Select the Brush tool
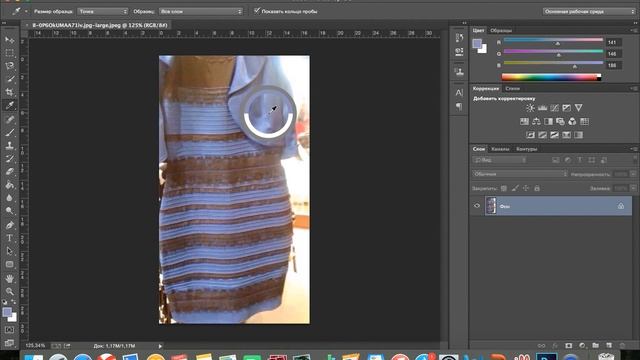Screen dimensions: 640x360 click(9, 132)
